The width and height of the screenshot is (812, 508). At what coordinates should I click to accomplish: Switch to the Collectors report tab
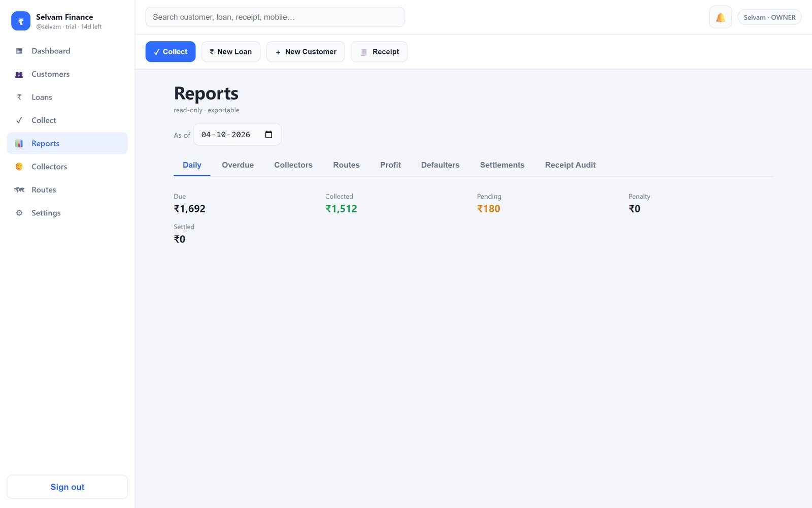point(293,165)
